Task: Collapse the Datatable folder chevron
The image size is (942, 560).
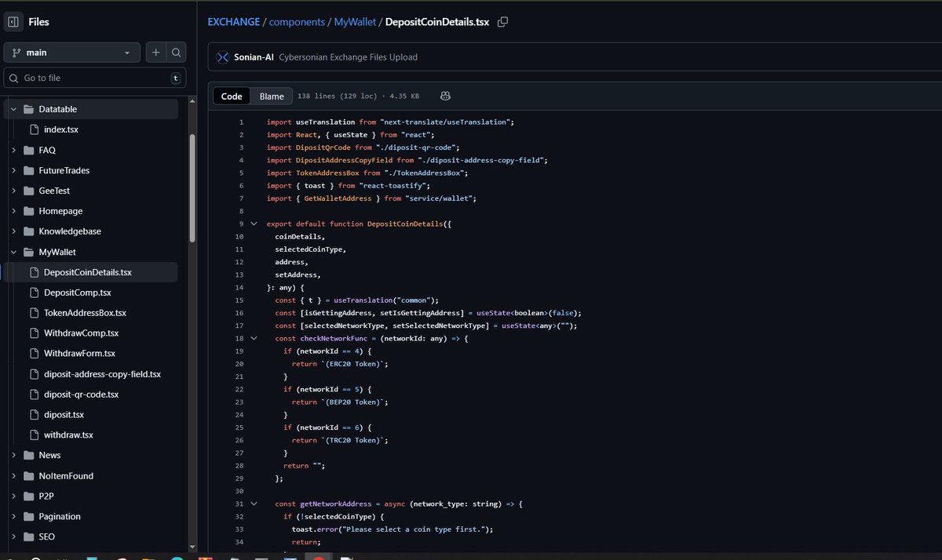Action: pyautogui.click(x=14, y=109)
